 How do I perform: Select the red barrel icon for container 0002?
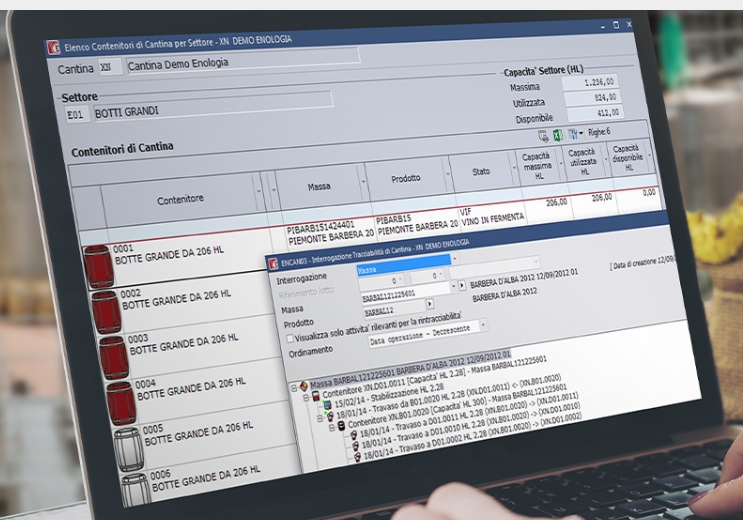[x=105, y=312]
